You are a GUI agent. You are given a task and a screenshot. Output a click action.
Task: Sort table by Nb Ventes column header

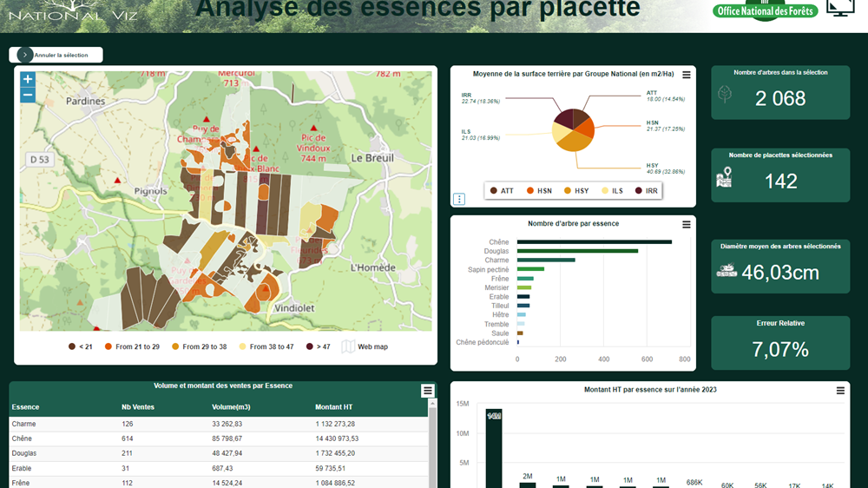coord(138,406)
